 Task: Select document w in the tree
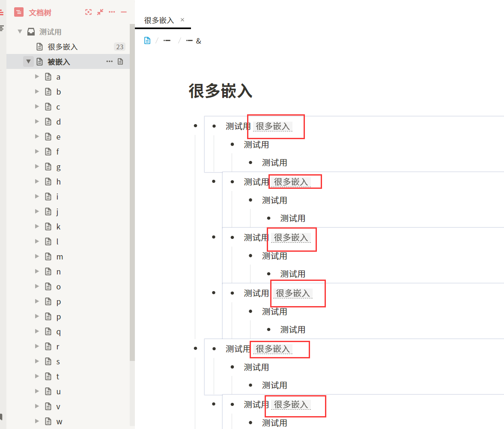68,421
